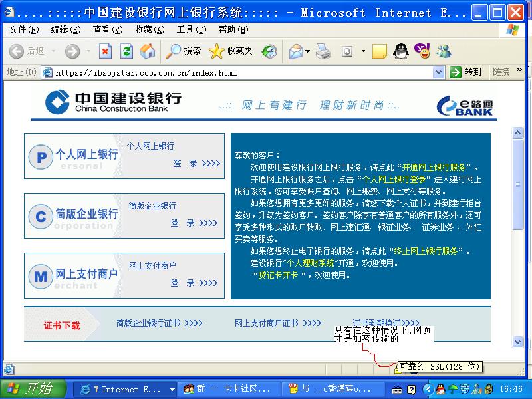Open the address bar dropdown arrow
Screen dimensions: 532x399
[x=438, y=72]
